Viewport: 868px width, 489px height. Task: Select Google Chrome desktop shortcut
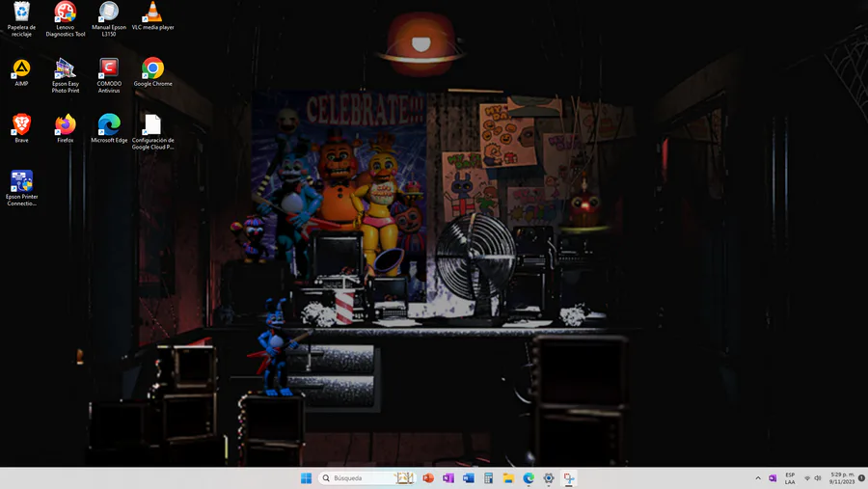pyautogui.click(x=152, y=72)
